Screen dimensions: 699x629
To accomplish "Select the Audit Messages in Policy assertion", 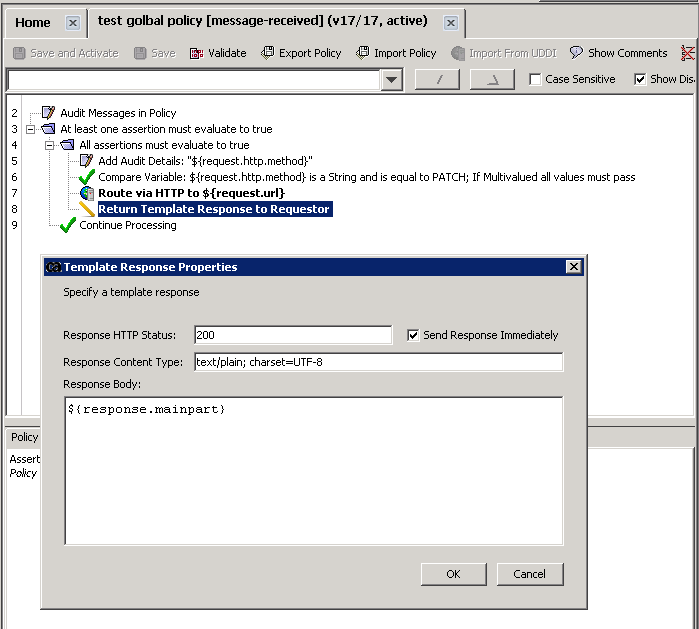I will (x=117, y=113).
